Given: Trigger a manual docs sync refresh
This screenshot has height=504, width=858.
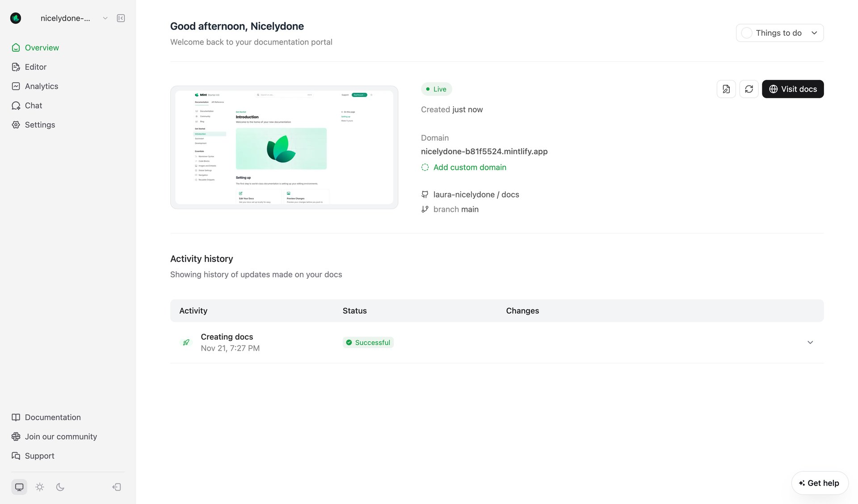Looking at the screenshot, I should pyautogui.click(x=749, y=89).
